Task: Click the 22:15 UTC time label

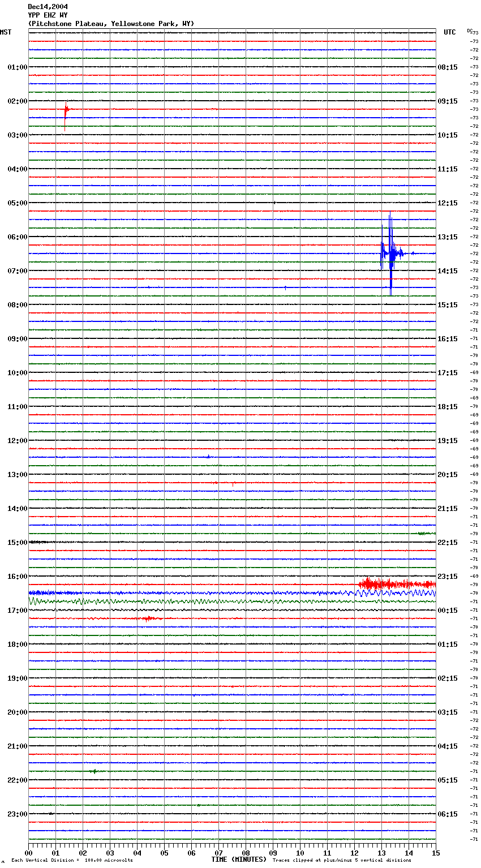Action: coord(448,543)
